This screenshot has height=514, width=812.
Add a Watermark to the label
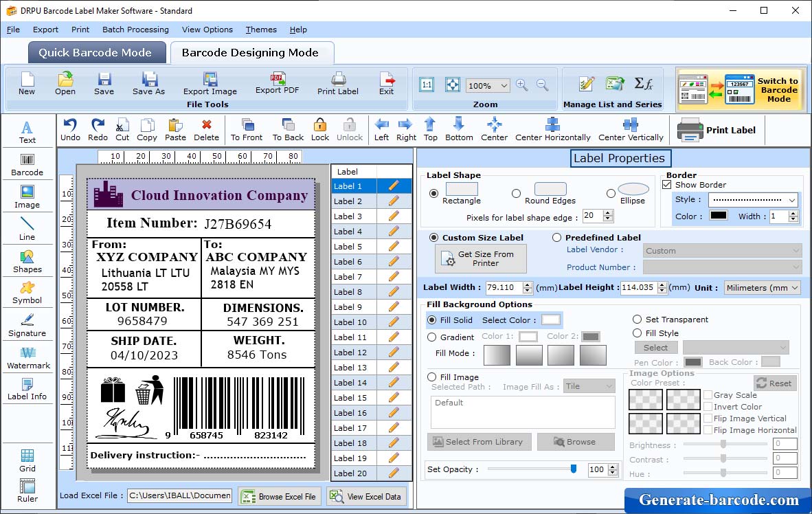(x=28, y=358)
